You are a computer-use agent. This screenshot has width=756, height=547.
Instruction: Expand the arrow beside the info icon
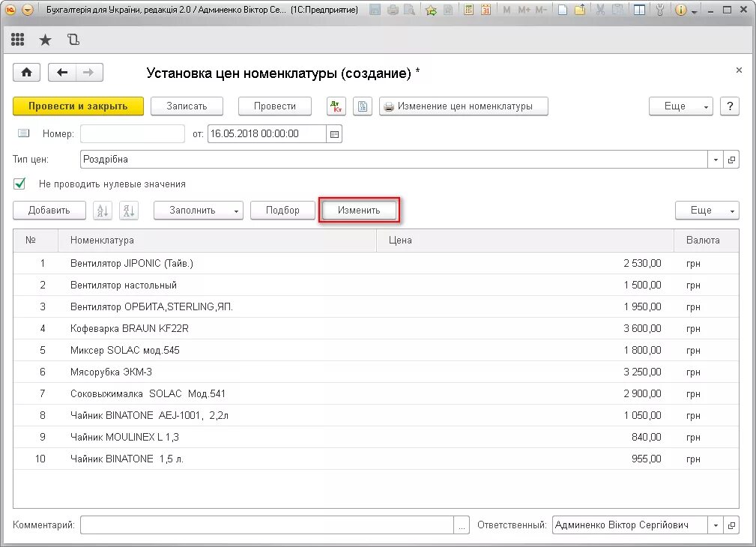695,11
